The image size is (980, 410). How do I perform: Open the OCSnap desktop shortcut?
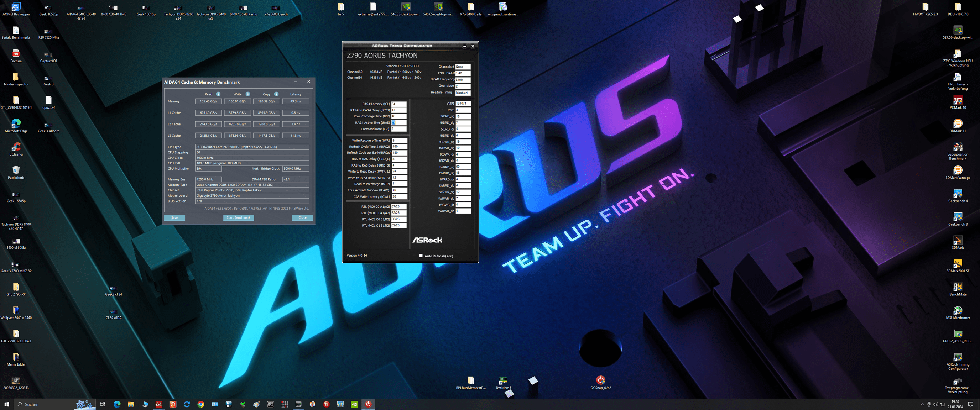tap(600, 380)
